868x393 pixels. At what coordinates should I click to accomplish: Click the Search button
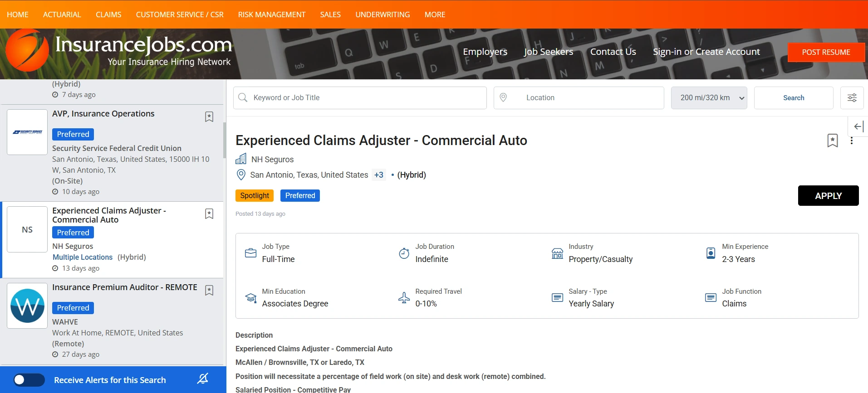794,98
